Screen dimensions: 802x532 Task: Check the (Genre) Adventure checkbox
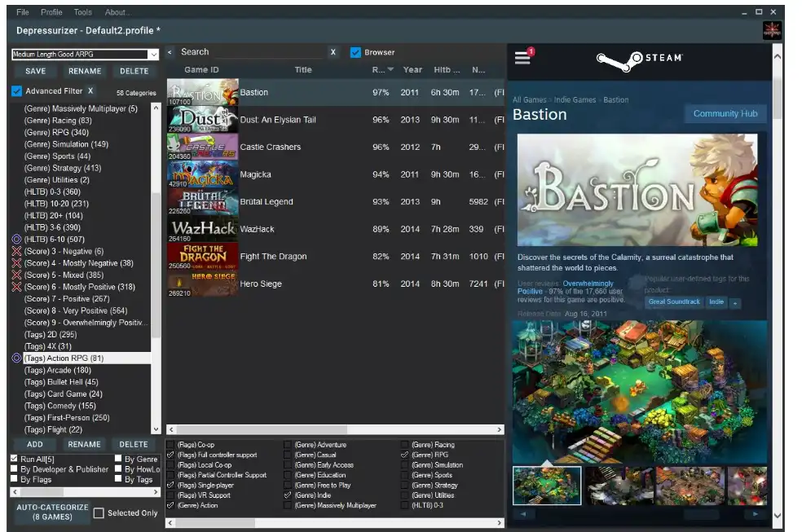pyautogui.click(x=288, y=445)
